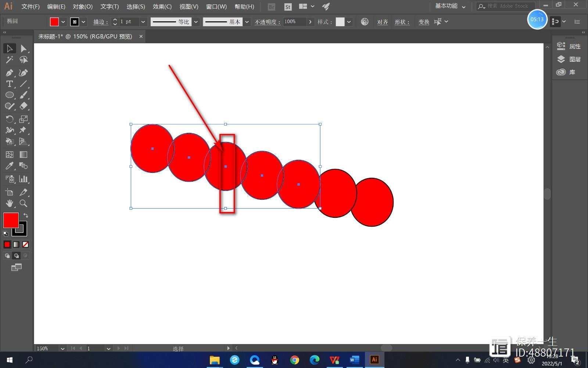Image resolution: width=588 pixels, height=368 pixels.
Task: Set paint mode to Color
Action: click(7, 244)
